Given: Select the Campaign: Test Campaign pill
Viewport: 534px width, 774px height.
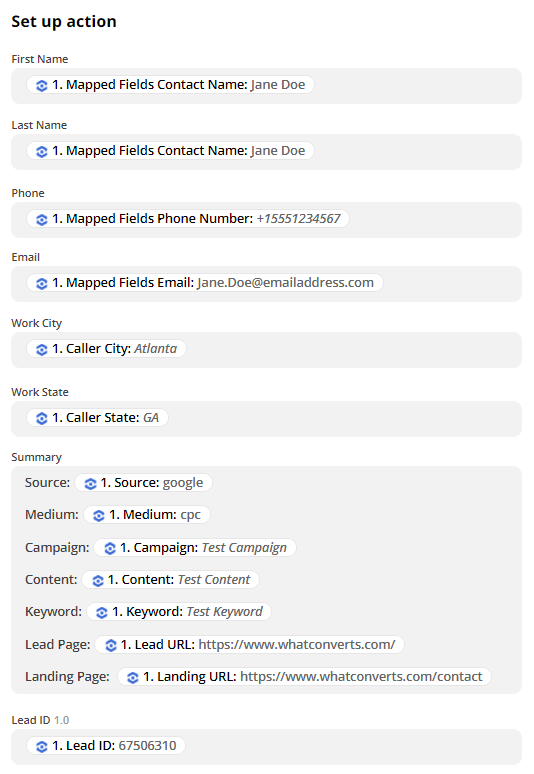Looking at the screenshot, I should [195, 548].
